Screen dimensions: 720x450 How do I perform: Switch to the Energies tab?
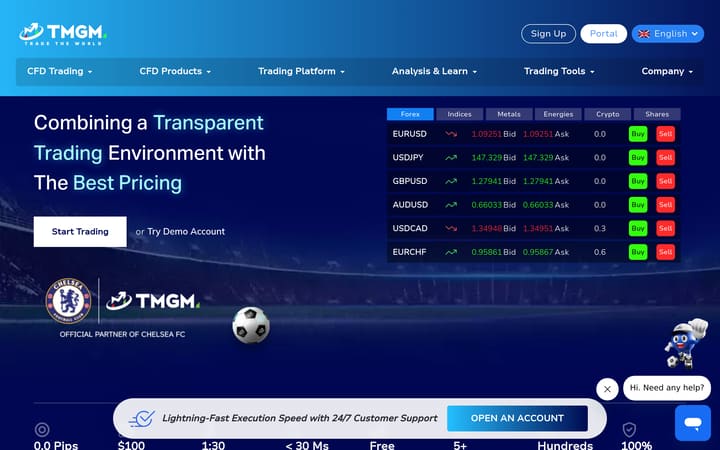(x=558, y=114)
